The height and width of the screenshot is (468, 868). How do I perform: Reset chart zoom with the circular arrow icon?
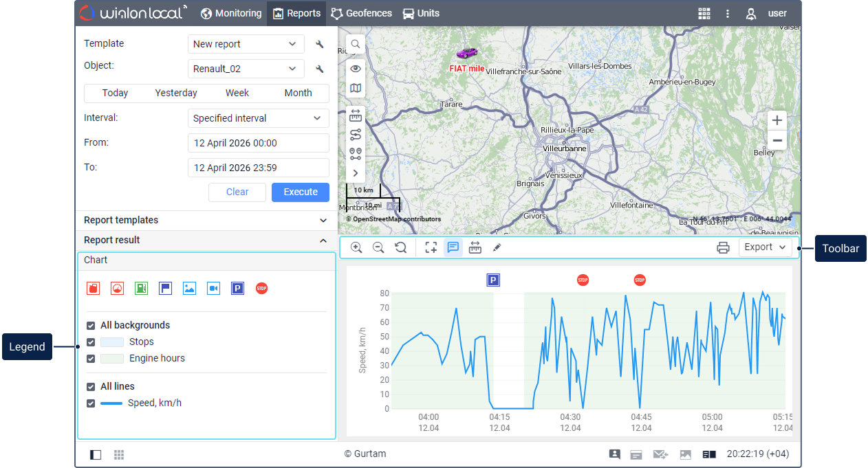pos(400,247)
